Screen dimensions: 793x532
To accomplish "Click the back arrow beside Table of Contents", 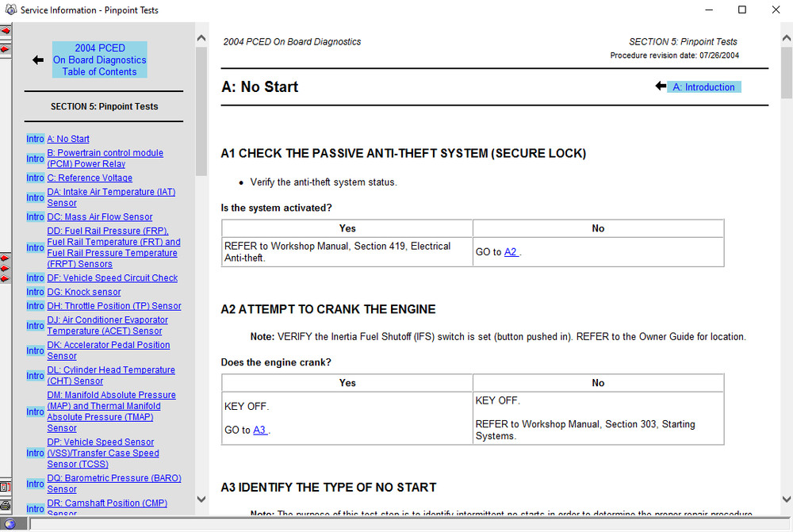I will point(37,59).
